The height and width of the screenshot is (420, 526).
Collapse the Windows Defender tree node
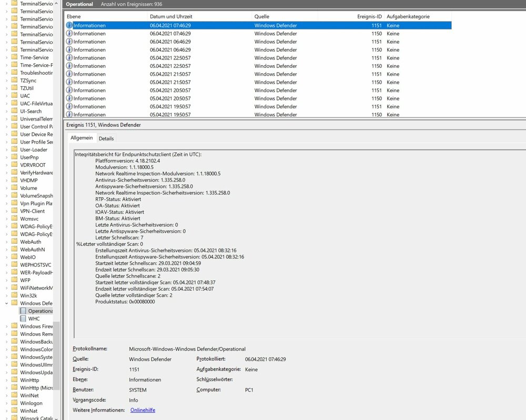tap(6, 303)
